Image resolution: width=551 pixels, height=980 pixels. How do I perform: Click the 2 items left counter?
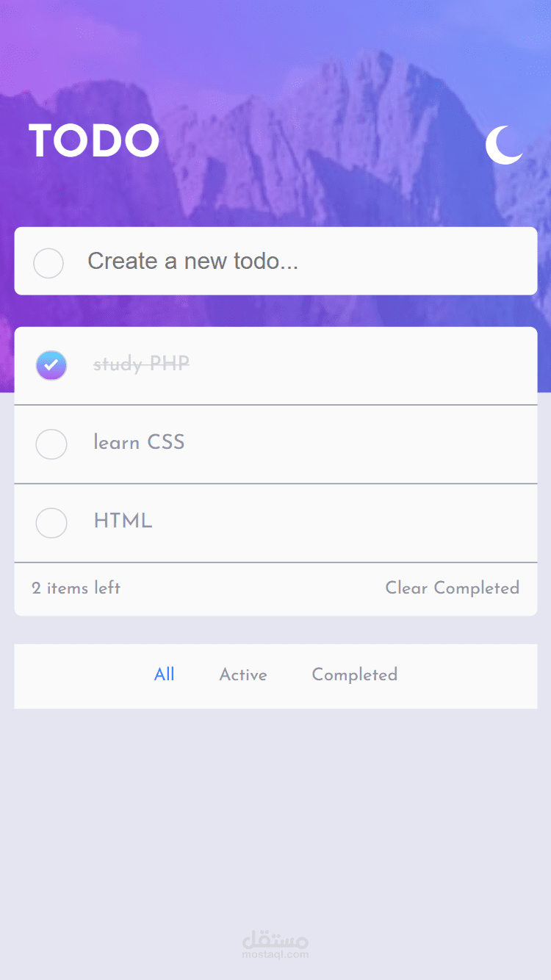click(76, 588)
